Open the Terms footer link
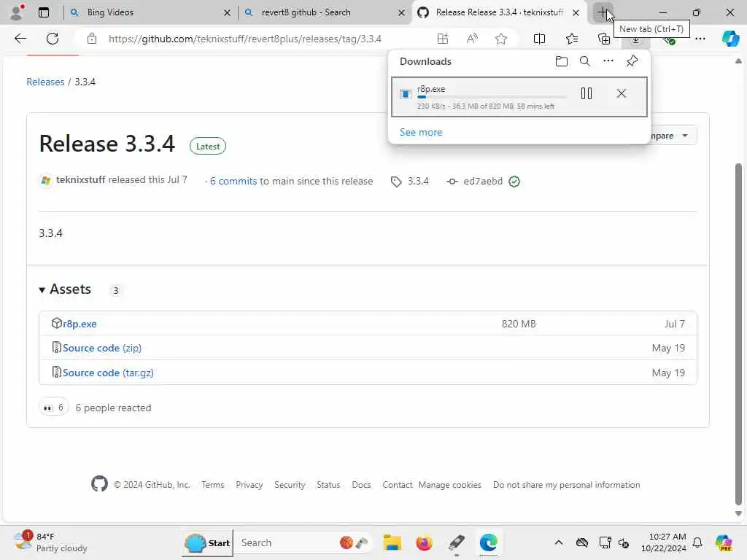 (212, 485)
